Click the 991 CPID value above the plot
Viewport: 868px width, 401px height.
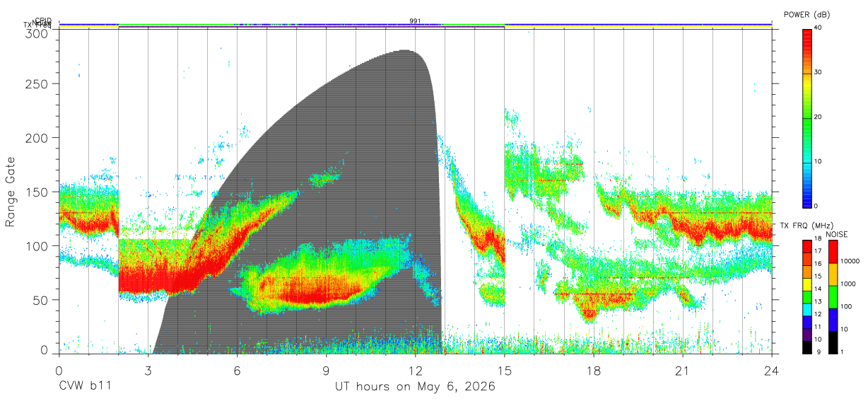(416, 21)
